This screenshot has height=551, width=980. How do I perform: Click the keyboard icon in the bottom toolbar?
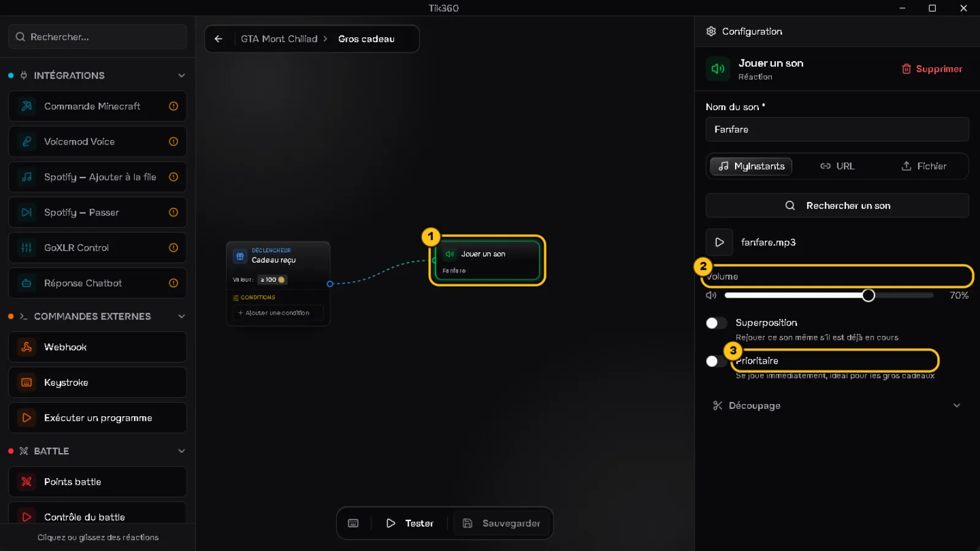click(353, 523)
